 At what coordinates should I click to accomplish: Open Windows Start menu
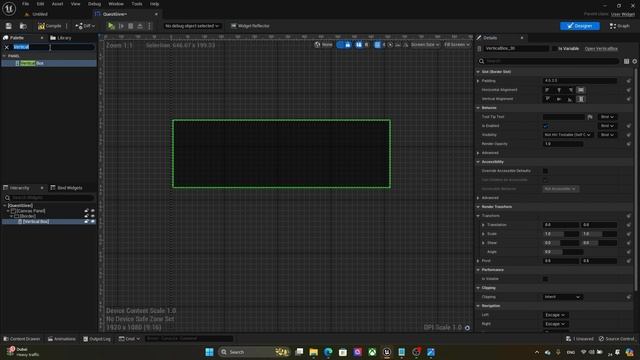pos(209,352)
